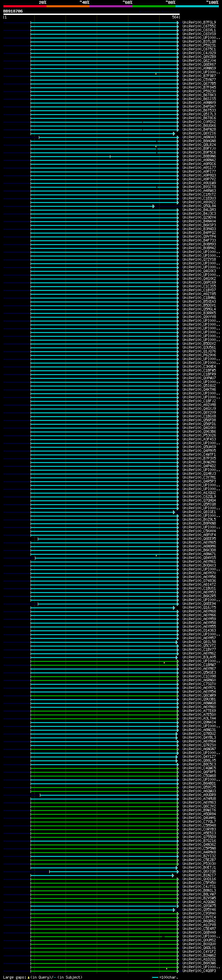This screenshot has height=980, width=222.
Task: Click the label UniRef100_Q9VTP4
Action: click(199, 237)
